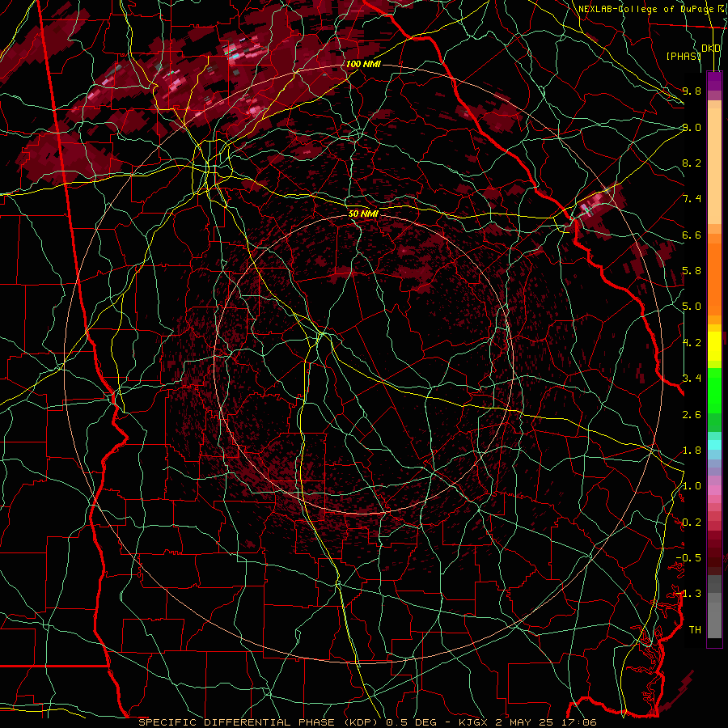Select the 1.0 legend value
Viewport: 728px width, 728px height.
click(692, 486)
